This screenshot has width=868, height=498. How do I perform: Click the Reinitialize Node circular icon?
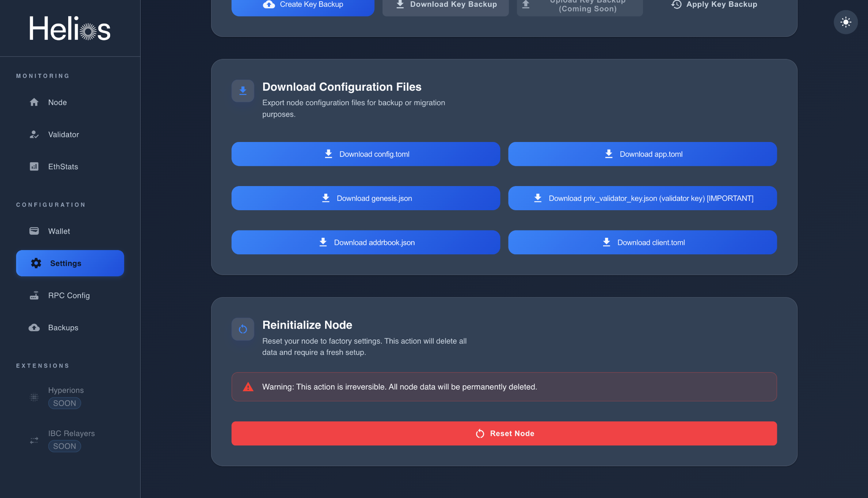pyautogui.click(x=243, y=329)
